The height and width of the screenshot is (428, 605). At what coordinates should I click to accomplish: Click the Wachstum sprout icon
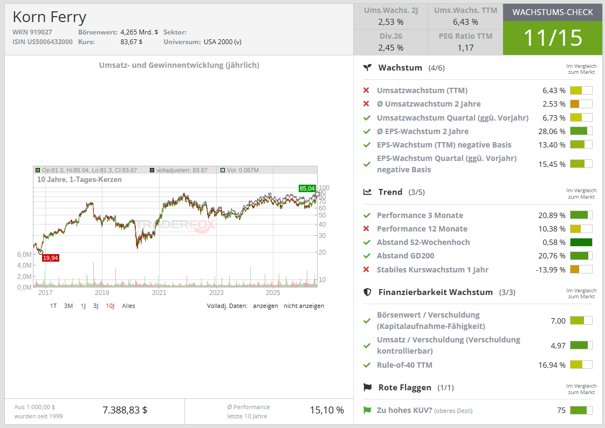click(367, 68)
